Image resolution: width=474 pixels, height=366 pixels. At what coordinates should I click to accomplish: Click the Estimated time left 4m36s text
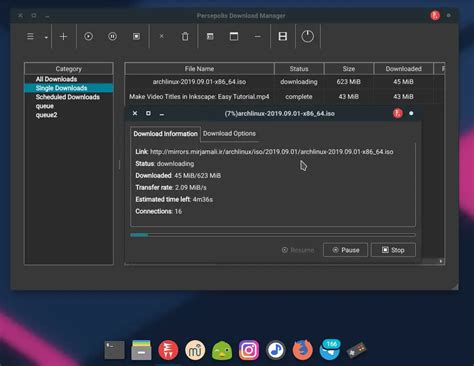(174, 199)
